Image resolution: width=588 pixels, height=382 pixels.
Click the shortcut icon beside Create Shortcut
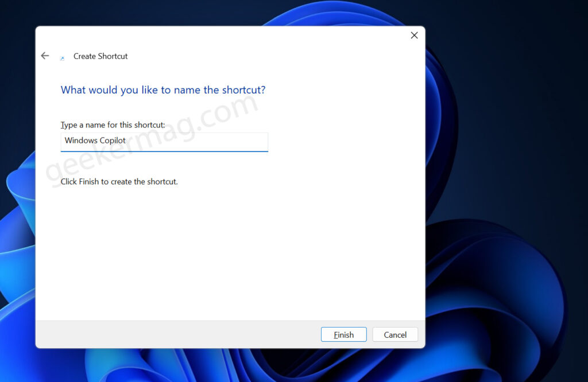[62, 58]
